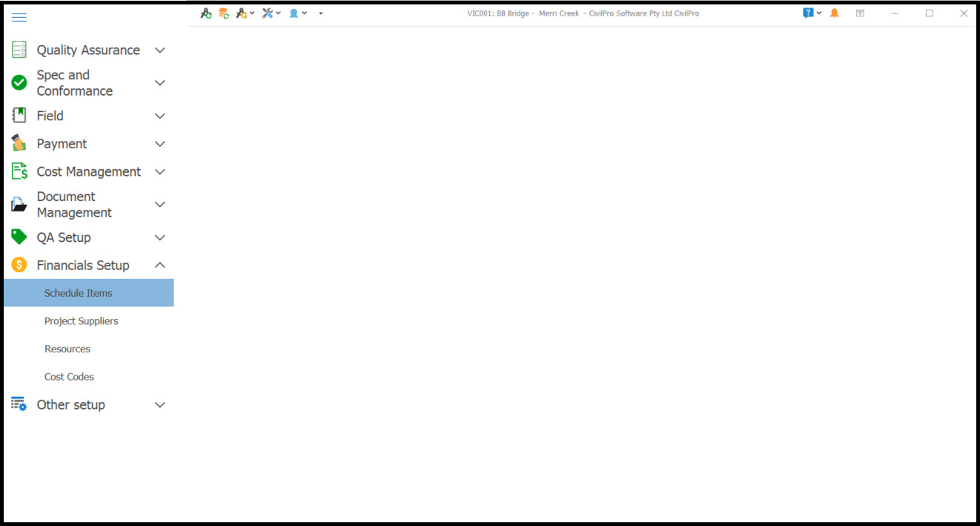980x526 pixels.
Task: Expand the Quality Assurance section
Action: click(159, 50)
